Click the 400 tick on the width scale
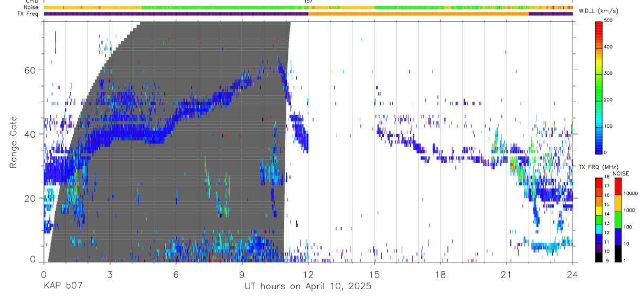Image resolution: width=644 pixels, height=297 pixels. click(x=609, y=47)
